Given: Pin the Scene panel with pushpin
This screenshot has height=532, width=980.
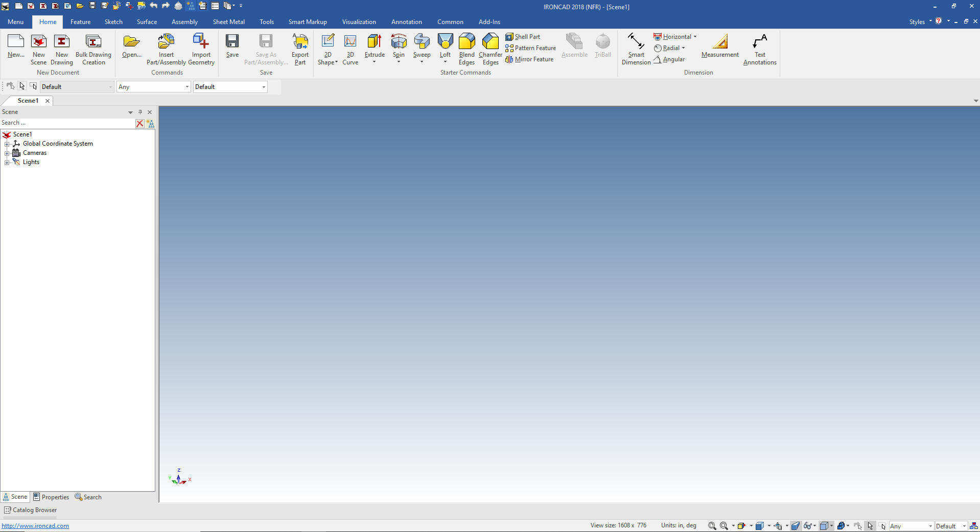Looking at the screenshot, I should click(140, 112).
